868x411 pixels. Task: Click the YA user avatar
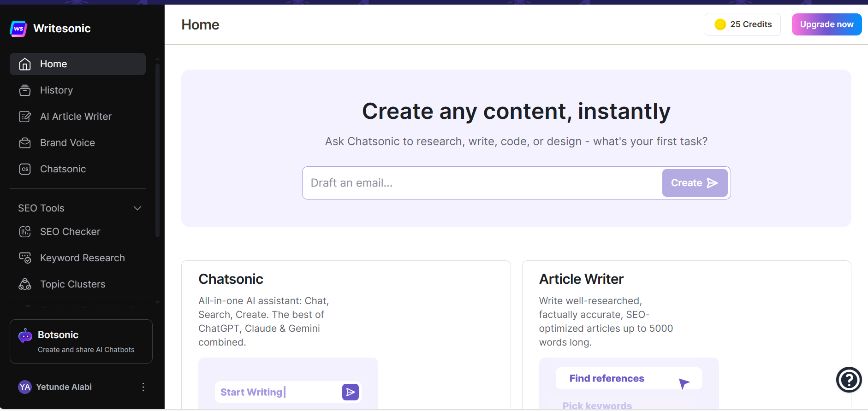(x=25, y=387)
